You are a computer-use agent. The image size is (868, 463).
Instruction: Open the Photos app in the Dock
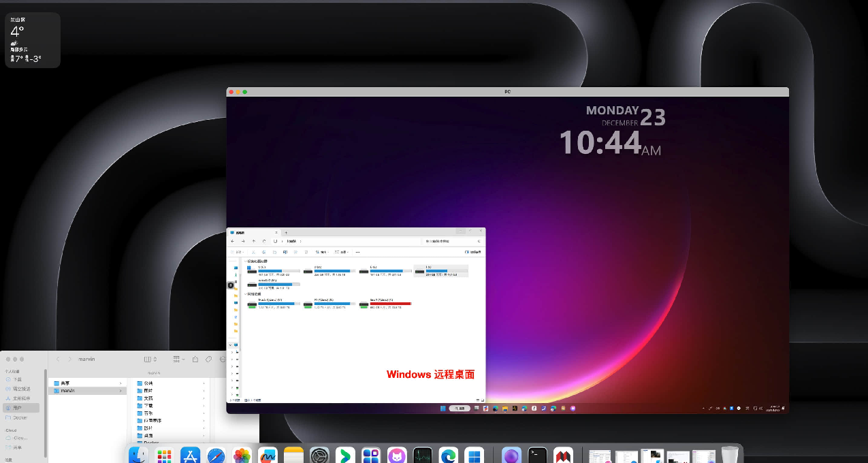tap(242, 456)
